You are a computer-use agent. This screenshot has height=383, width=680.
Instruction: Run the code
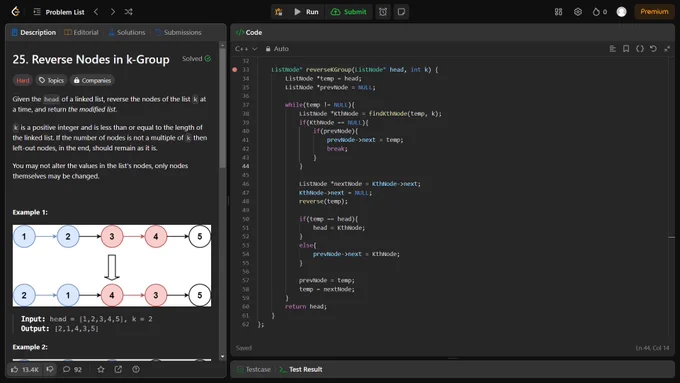(306, 12)
